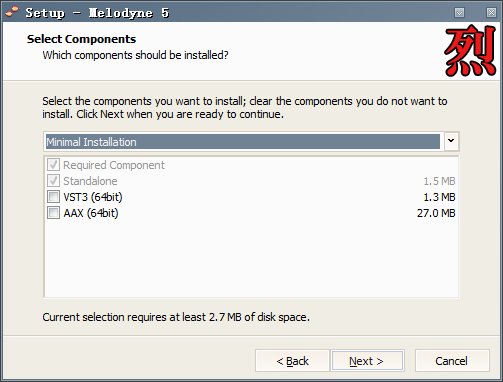This screenshot has height=382, width=503.
Task: Select the VST3 (64bit) label in list
Action: point(93,197)
